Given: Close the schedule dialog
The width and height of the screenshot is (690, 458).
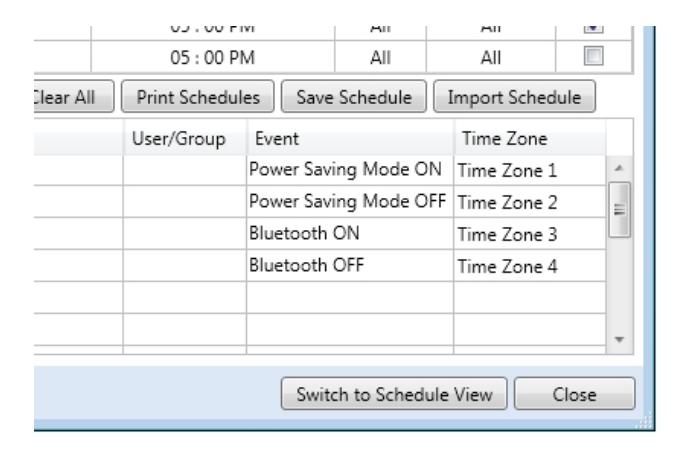Looking at the screenshot, I should (574, 394).
